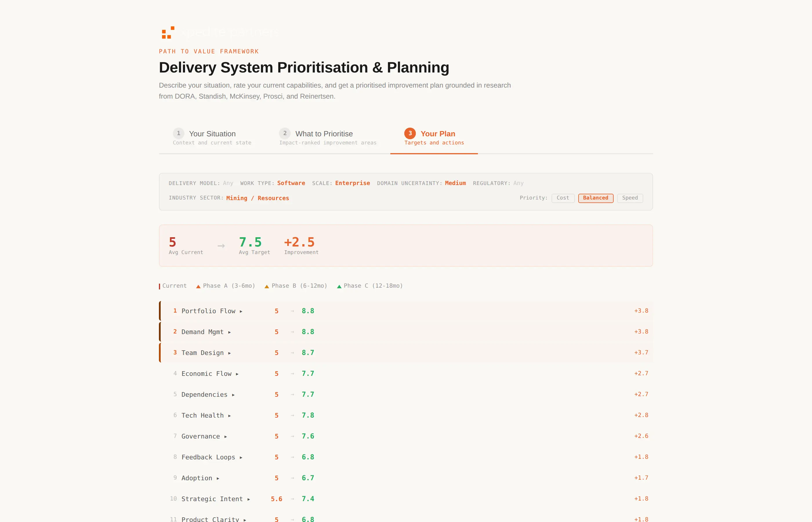Expand the Strategic Intent row
This screenshot has height=522, width=812.
(249, 499)
